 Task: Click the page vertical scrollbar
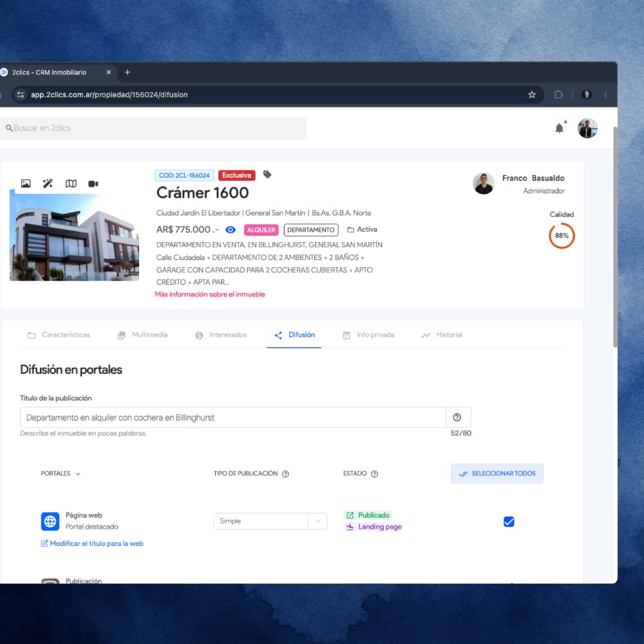[615, 238]
